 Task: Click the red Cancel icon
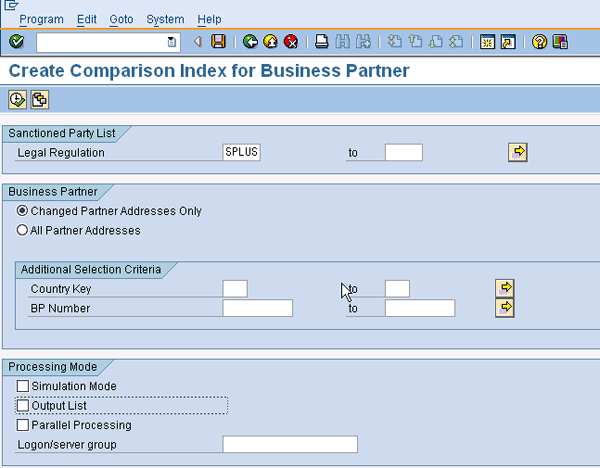(291, 41)
